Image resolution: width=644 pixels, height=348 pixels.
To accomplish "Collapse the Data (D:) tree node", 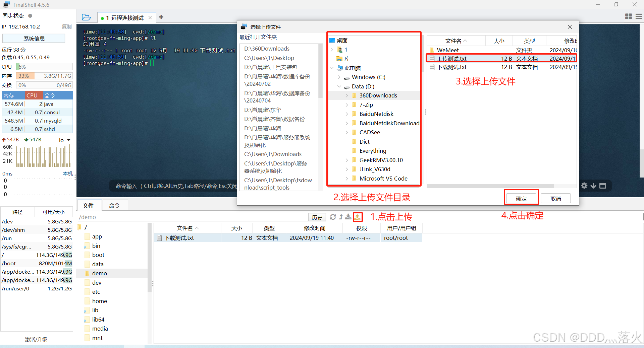I will (339, 86).
